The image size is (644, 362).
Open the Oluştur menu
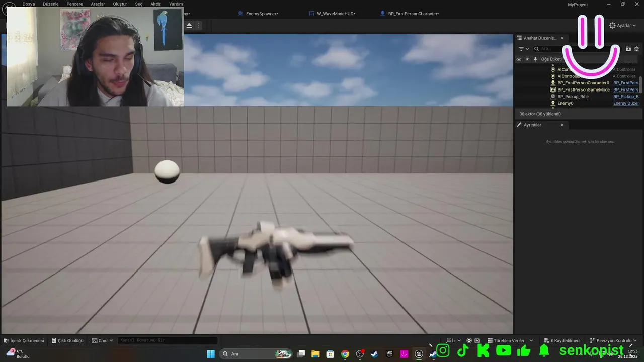[x=120, y=4]
